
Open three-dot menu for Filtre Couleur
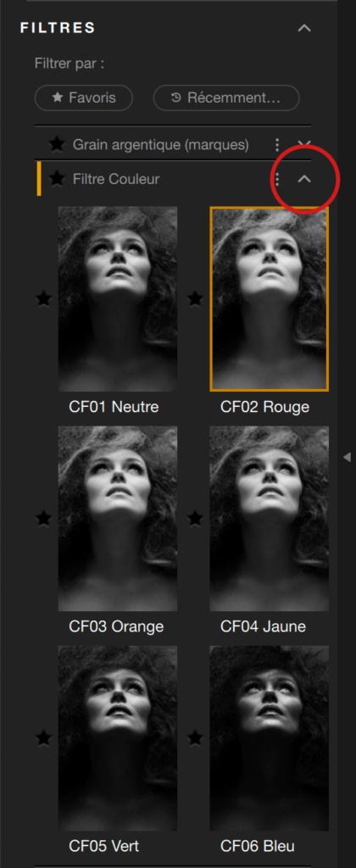point(277,179)
